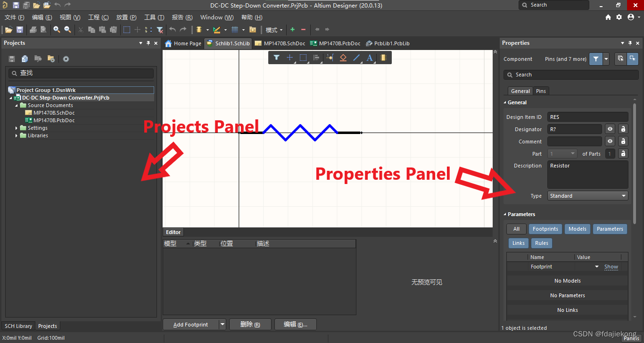Screen dimensions: 644x343
Task: Click the grid icon in main toolbar
Action: 234,30
